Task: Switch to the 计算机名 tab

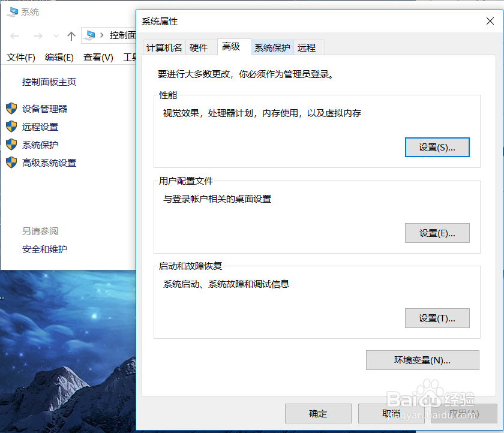Action: [164, 47]
